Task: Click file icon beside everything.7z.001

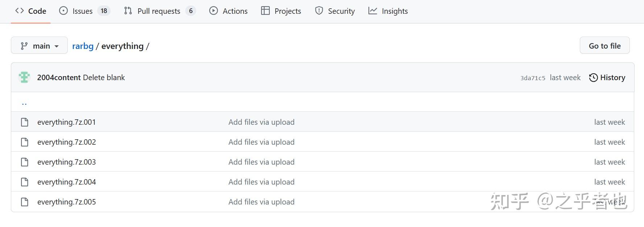Action: 25,122
